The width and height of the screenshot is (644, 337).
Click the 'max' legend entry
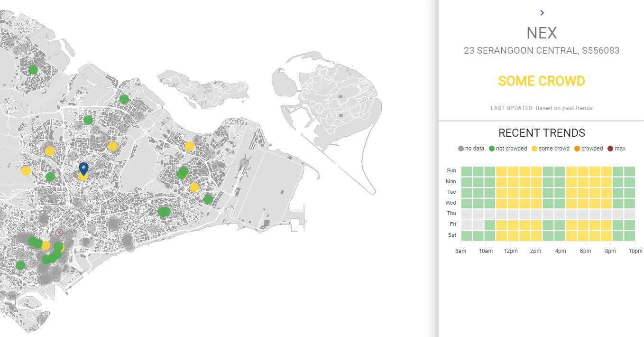(616, 149)
